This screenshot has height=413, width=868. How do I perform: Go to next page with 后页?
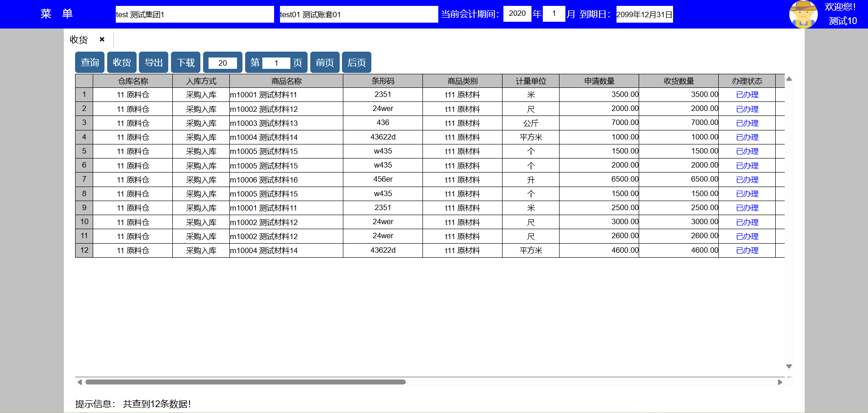(356, 62)
